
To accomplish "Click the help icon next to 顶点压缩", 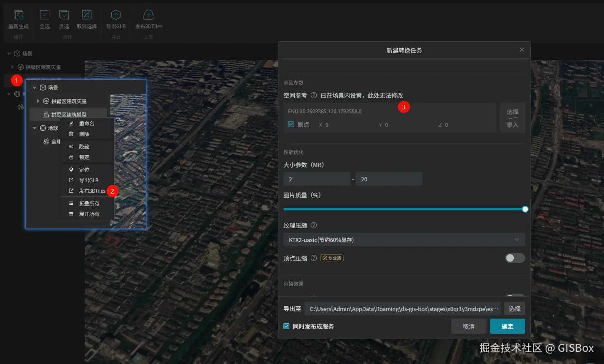I will (314, 258).
